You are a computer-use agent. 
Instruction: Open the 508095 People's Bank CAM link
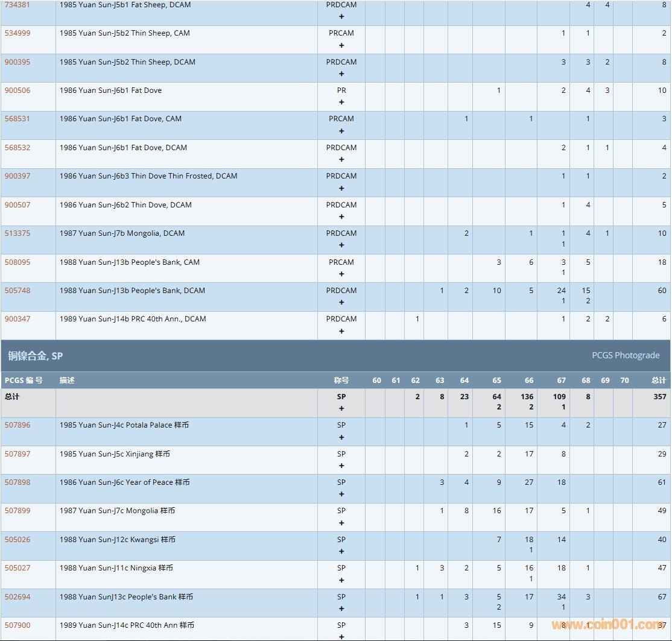click(17, 262)
